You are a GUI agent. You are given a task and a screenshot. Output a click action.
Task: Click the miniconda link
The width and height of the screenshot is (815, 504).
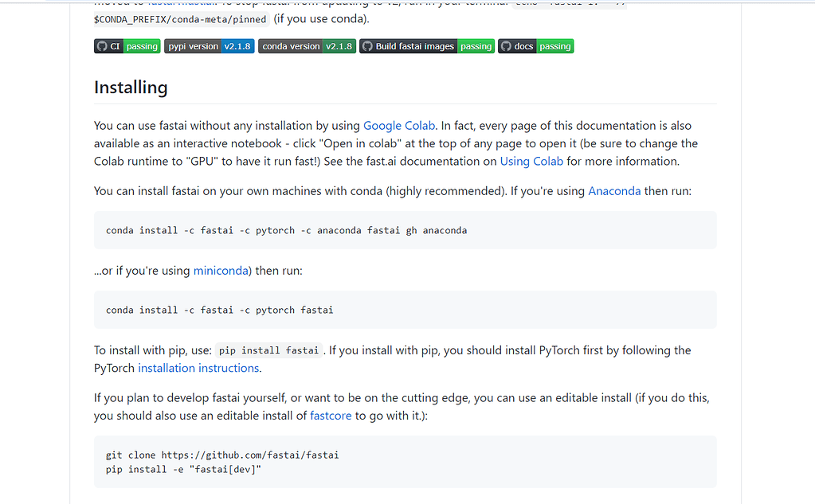click(x=220, y=270)
